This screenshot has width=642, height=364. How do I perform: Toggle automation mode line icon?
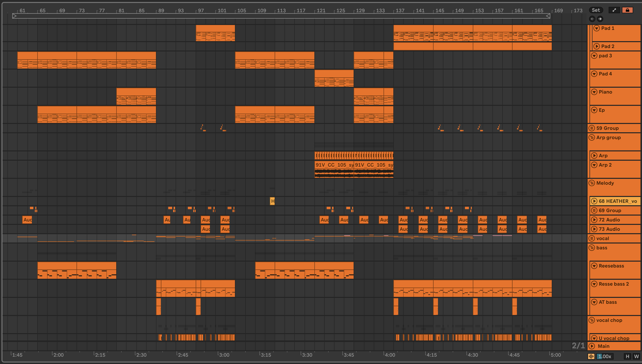tap(614, 10)
